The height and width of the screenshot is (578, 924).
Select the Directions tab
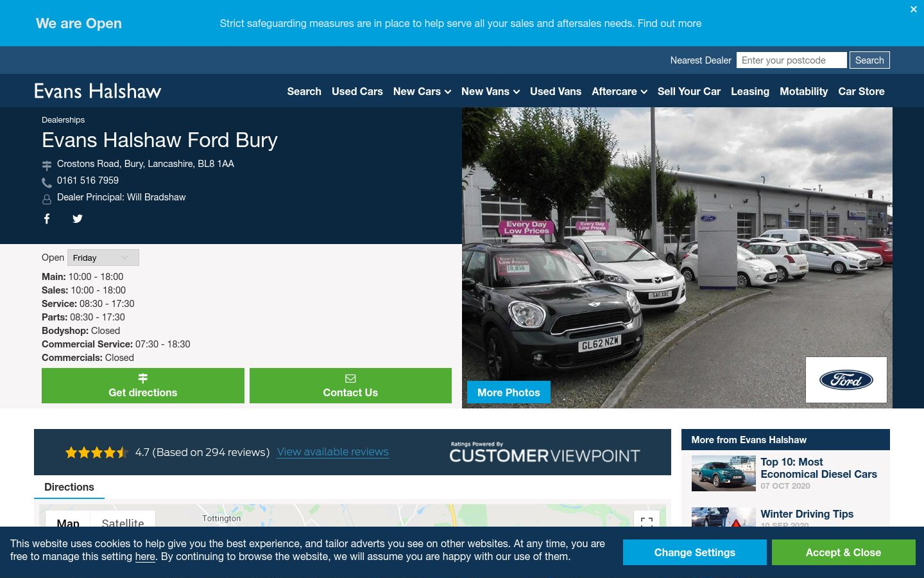69,487
